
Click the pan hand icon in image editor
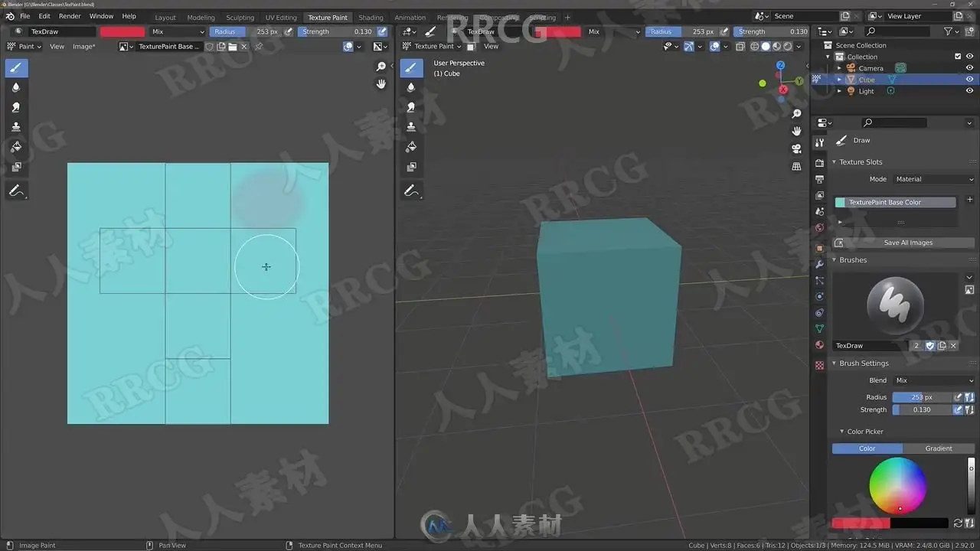coord(381,83)
